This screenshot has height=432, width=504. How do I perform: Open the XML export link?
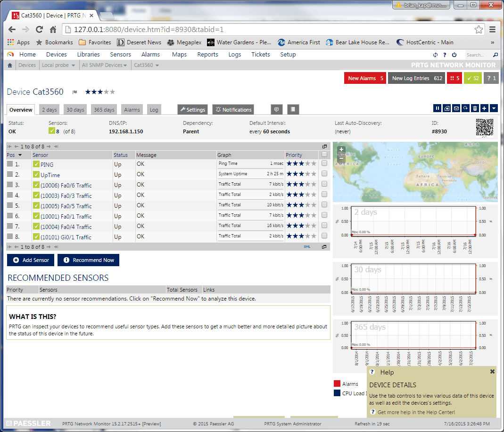click(307, 247)
